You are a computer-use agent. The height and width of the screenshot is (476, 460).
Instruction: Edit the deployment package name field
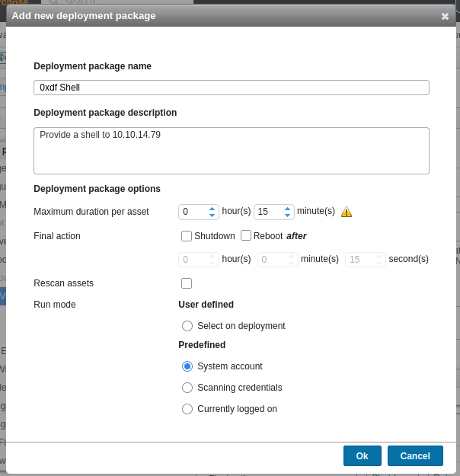[x=231, y=88]
